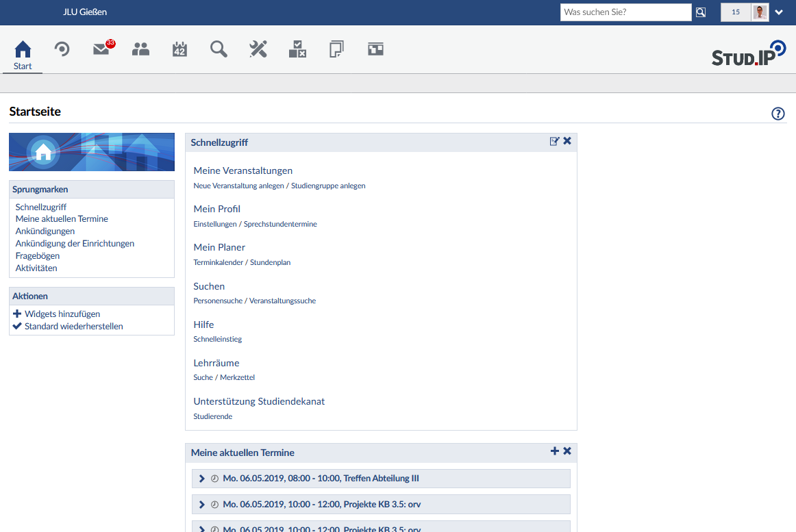The height and width of the screenshot is (532, 796).
Task: Expand the 10:00 Projekte KB 3.5 appointment
Action: click(201, 505)
